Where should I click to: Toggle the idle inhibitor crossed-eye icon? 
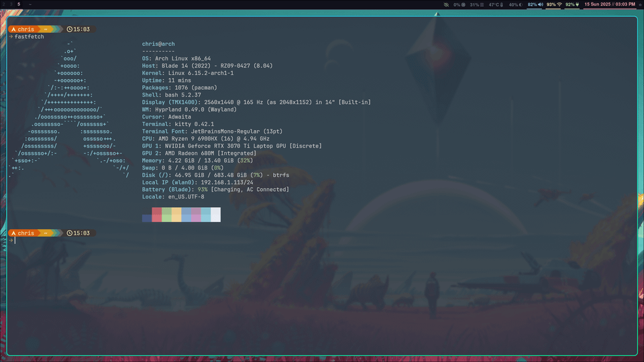(x=446, y=5)
